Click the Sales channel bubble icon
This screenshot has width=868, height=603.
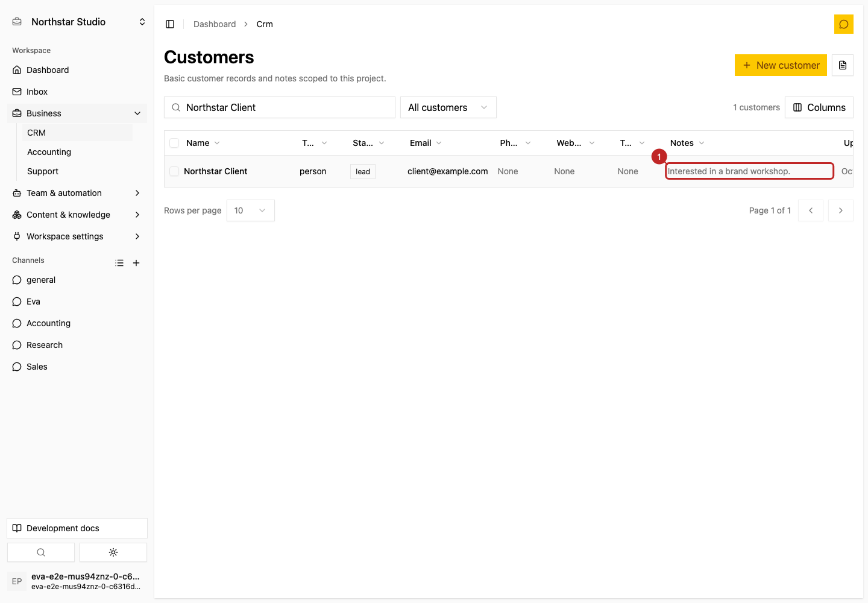[x=17, y=367]
